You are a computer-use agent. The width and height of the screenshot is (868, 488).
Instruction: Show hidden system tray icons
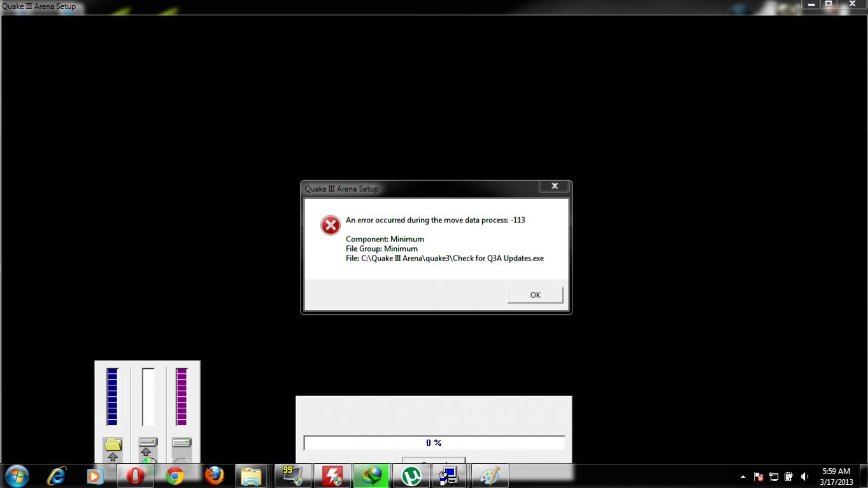tap(743, 477)
